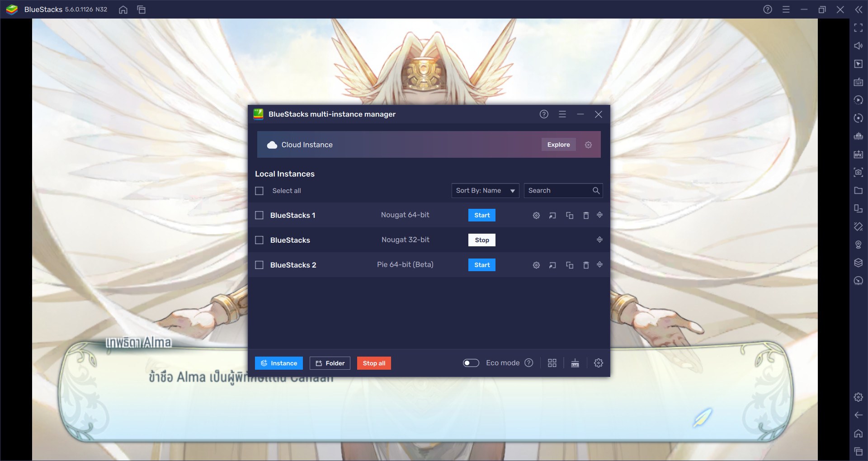Click reorder handle for BlueStacks 2 row
Image resolution: width=868 pixels, height=461 pixels.
pos(599,264)
